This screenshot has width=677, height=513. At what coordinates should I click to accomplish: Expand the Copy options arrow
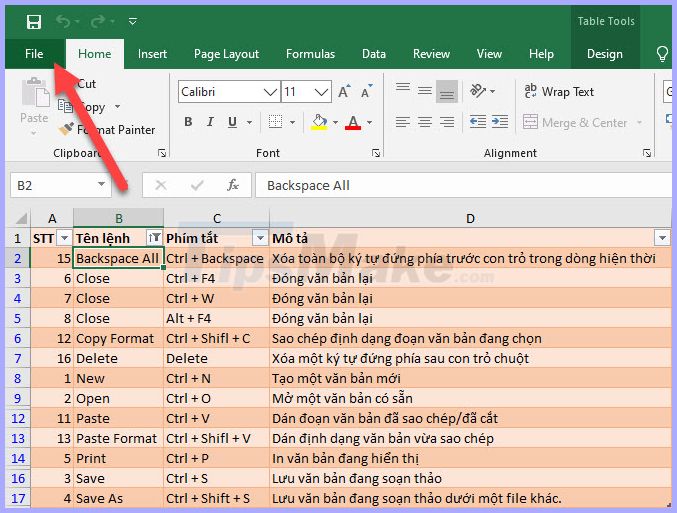(117, 106)
